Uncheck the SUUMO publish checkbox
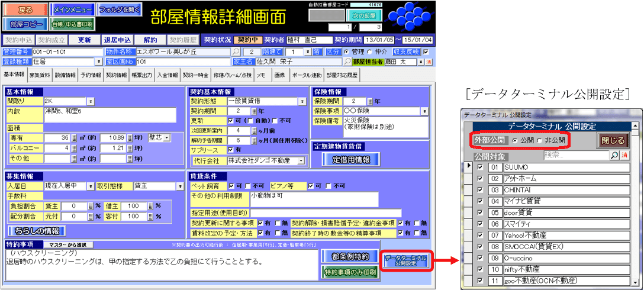The height and width of the screenshot is (290, 644). pos(480,167)
